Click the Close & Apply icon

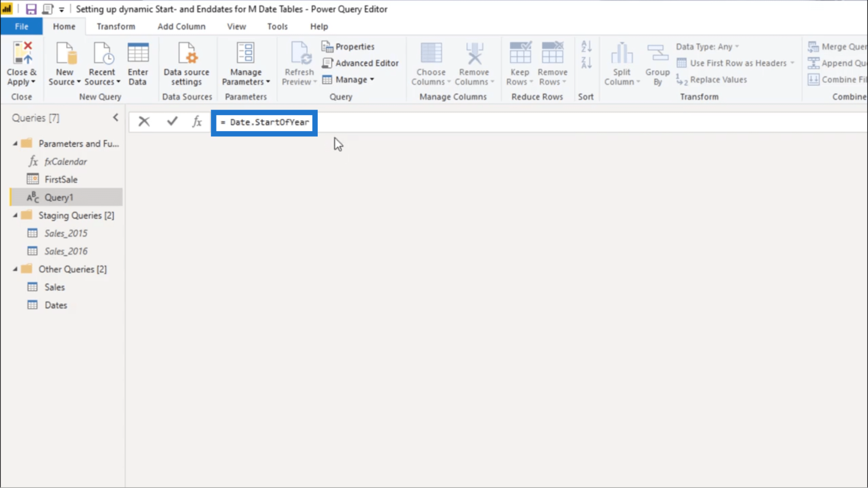(22, 53)
